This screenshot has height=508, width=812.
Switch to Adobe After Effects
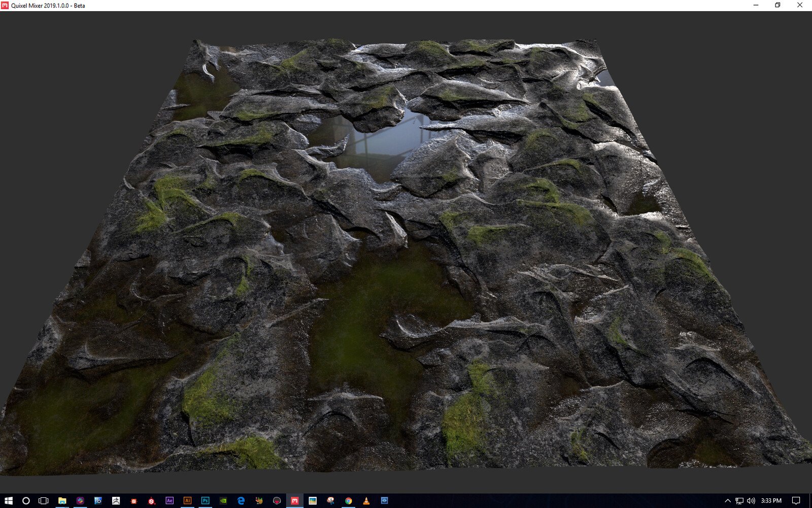[170, 500]
